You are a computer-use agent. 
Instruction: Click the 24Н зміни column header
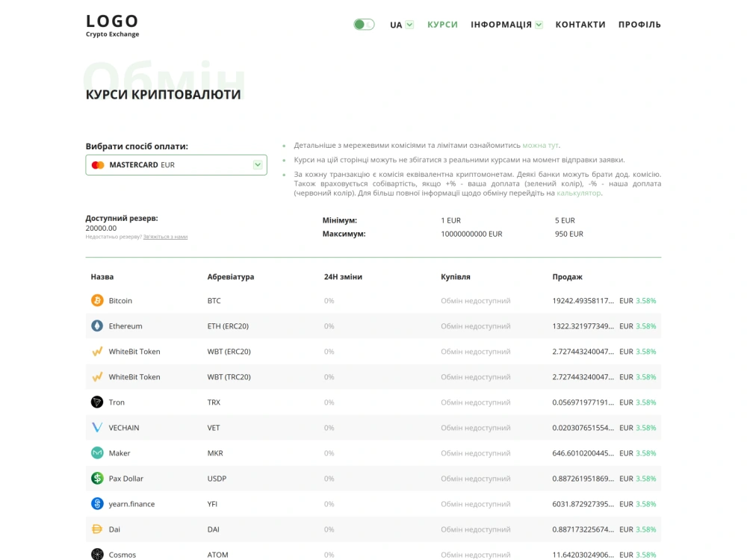point(343,277)
